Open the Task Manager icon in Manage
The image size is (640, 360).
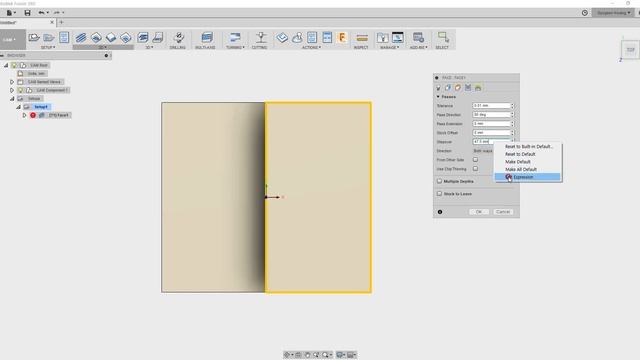(x=398, y=38)
